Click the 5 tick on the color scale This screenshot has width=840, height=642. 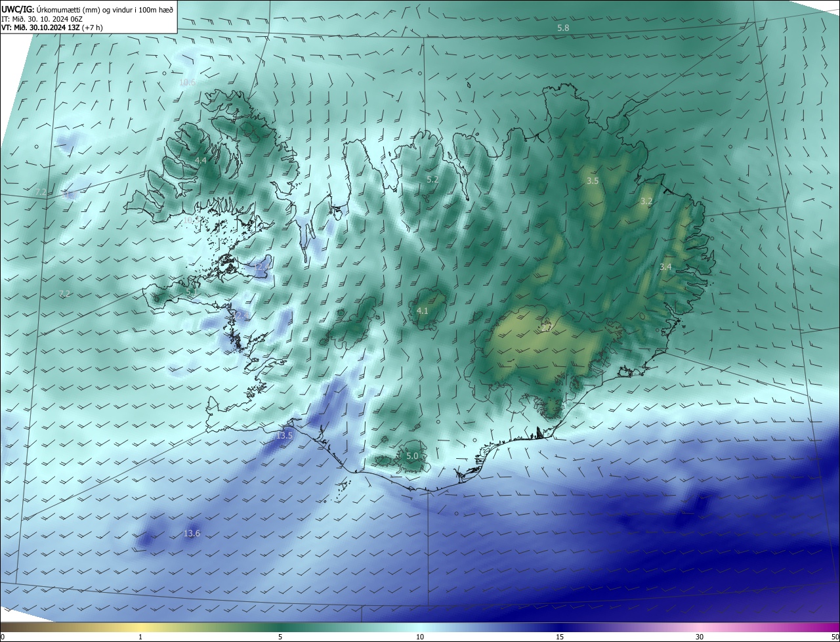280,637
